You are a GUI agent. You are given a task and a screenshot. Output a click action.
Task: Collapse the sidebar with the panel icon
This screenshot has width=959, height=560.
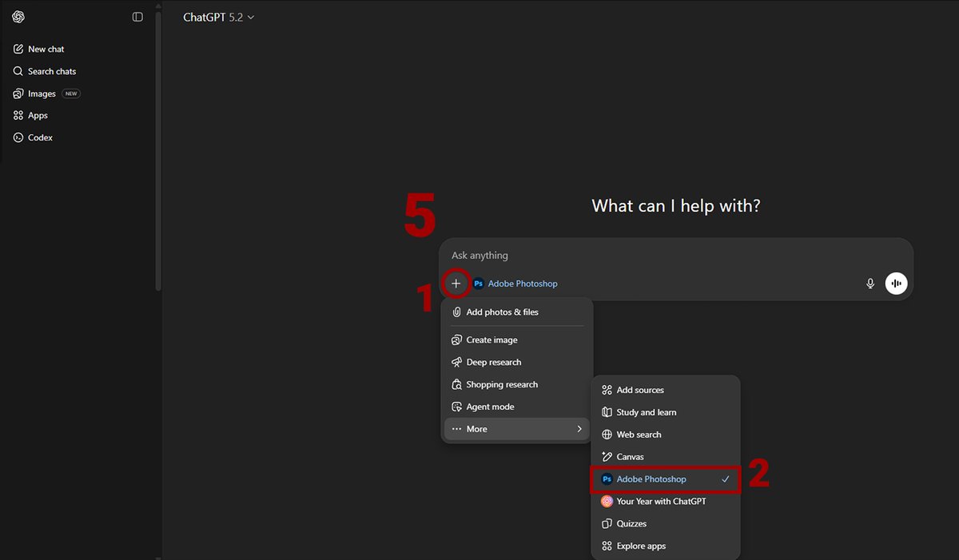(137, 17)
